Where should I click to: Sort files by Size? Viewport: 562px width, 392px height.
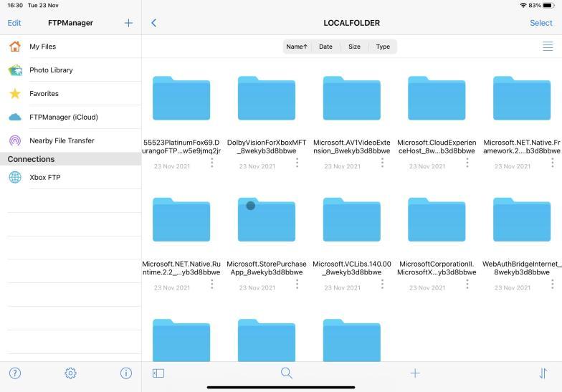[354, 47]
